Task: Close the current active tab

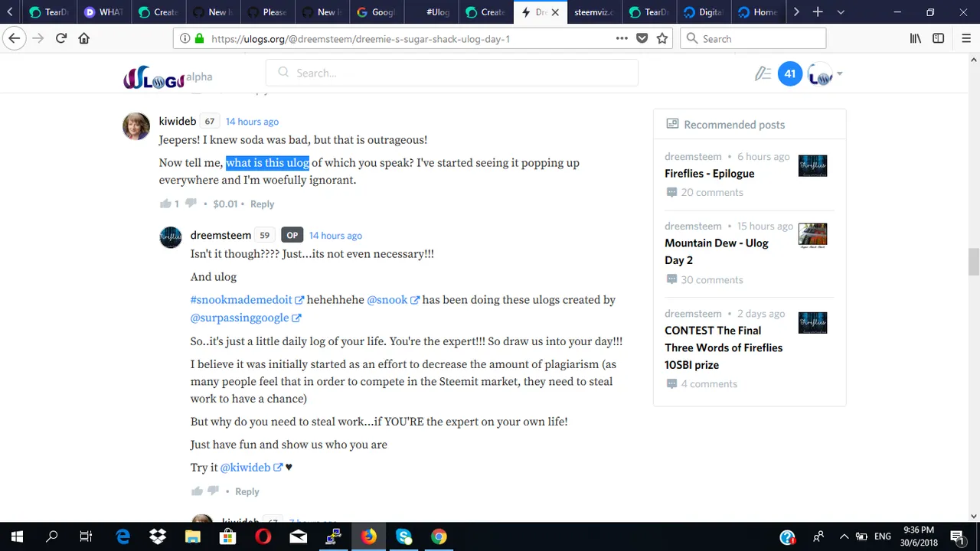Action: click(x=555, y=12)
